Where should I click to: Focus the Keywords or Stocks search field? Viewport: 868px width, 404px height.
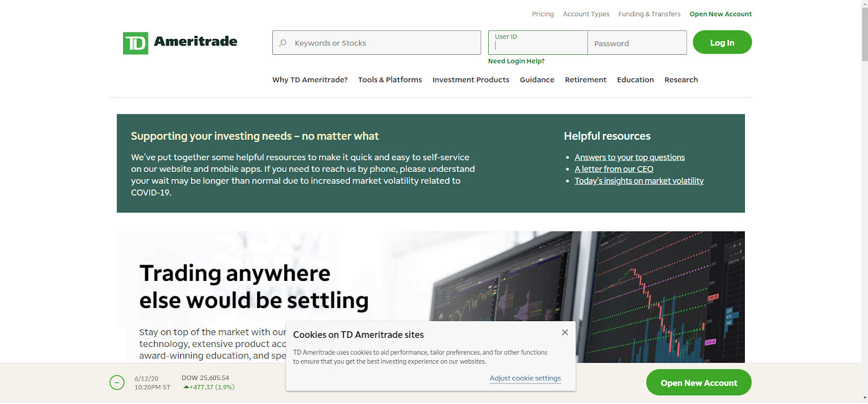376,43
